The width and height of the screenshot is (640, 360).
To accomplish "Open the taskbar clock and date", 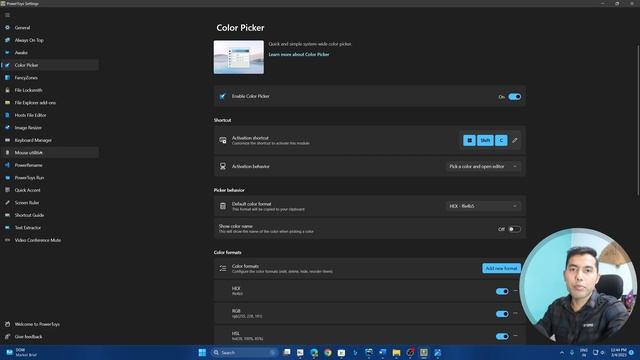I will tap(618, 353).
